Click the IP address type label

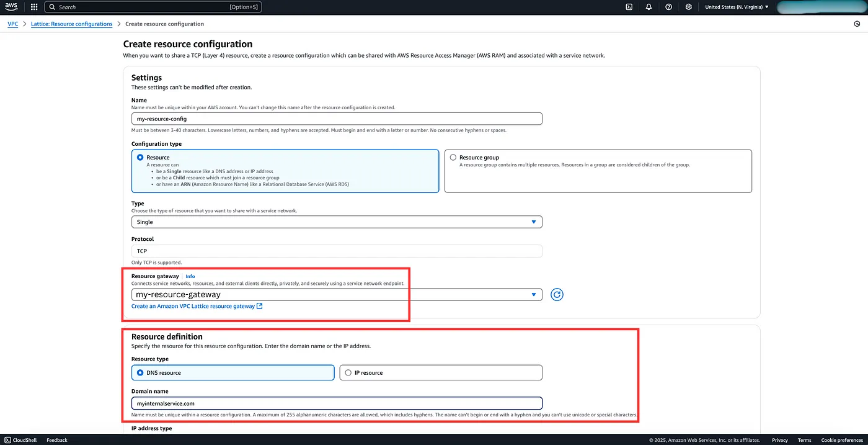152,428
